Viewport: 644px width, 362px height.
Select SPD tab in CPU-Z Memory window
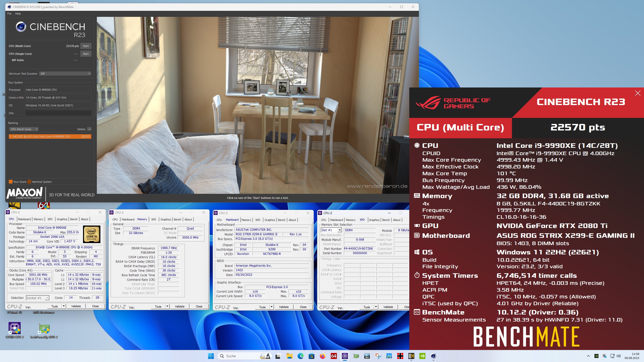pyautogui.click(x=153, y=219)
